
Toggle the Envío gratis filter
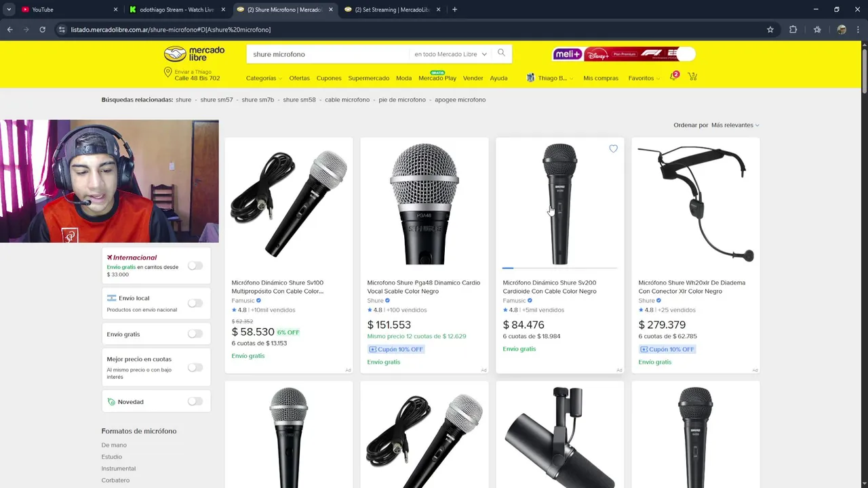(195, 333)
